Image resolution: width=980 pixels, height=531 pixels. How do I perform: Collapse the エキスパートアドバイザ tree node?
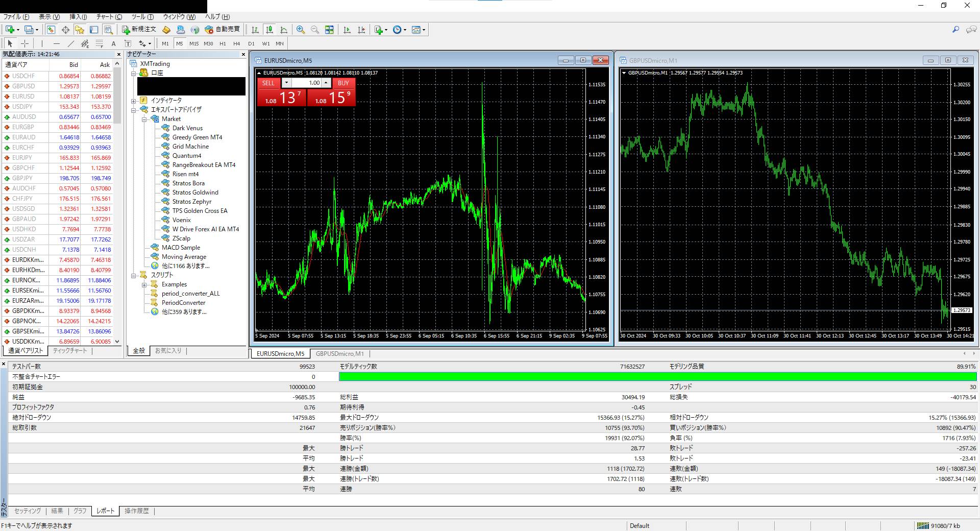[134, 110]
